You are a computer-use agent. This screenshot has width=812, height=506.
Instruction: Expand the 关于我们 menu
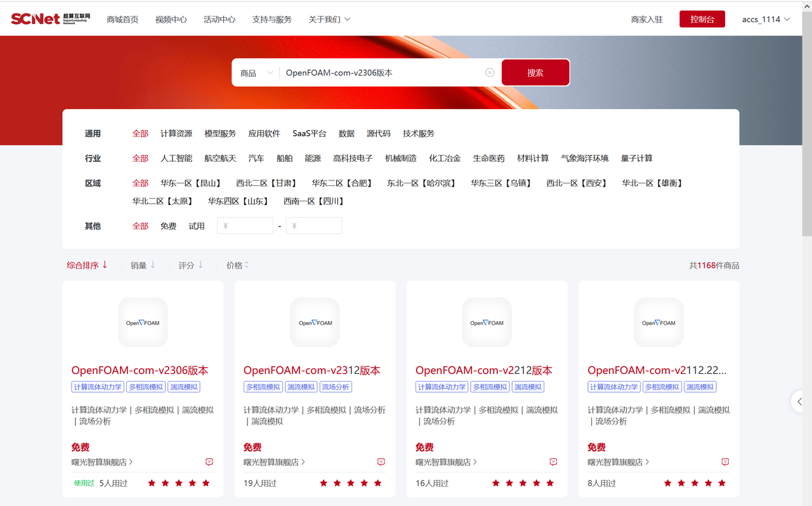[329, 20]
